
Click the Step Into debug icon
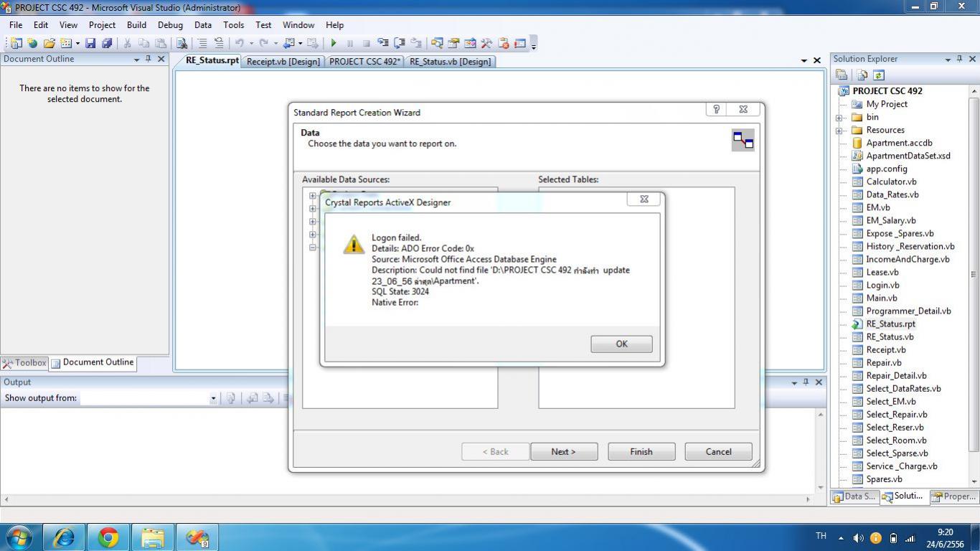pos(383,43)
